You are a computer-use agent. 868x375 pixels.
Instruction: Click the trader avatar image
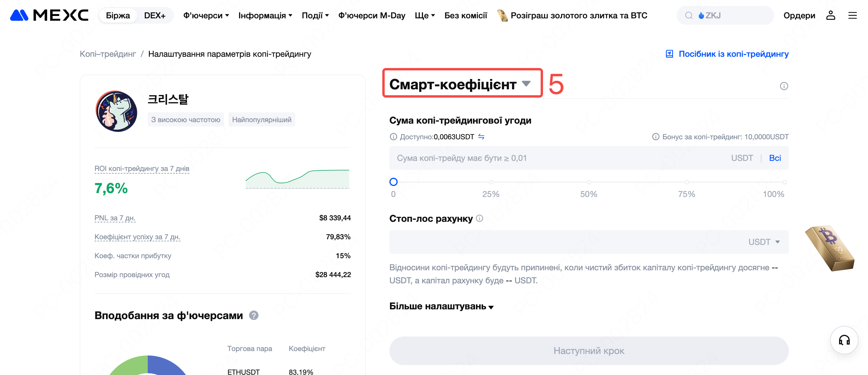(116, 111)
